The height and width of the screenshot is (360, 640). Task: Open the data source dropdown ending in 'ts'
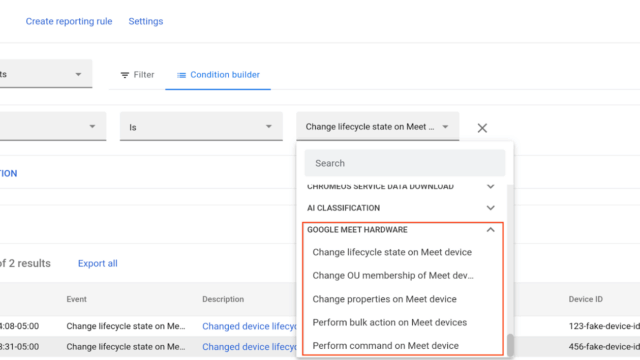click(46, 74)
